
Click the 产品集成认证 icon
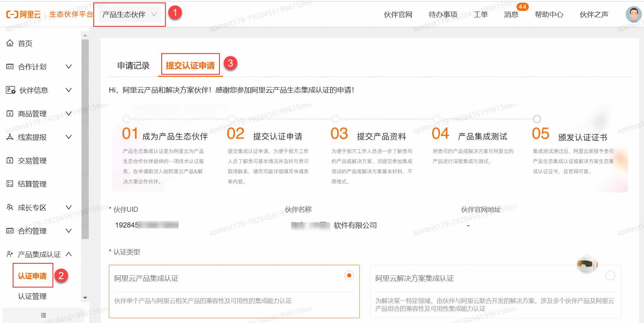point(10,254)
